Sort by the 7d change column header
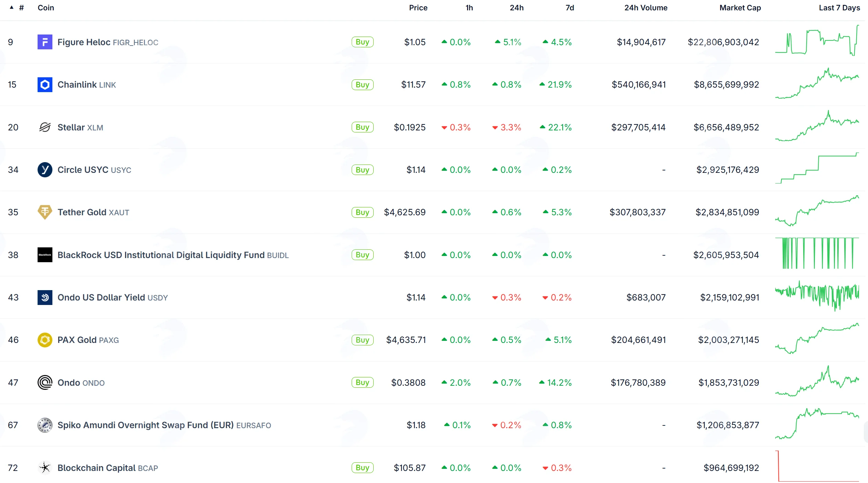The height and width of the screenshot is (483, 868). click(570, 8)
